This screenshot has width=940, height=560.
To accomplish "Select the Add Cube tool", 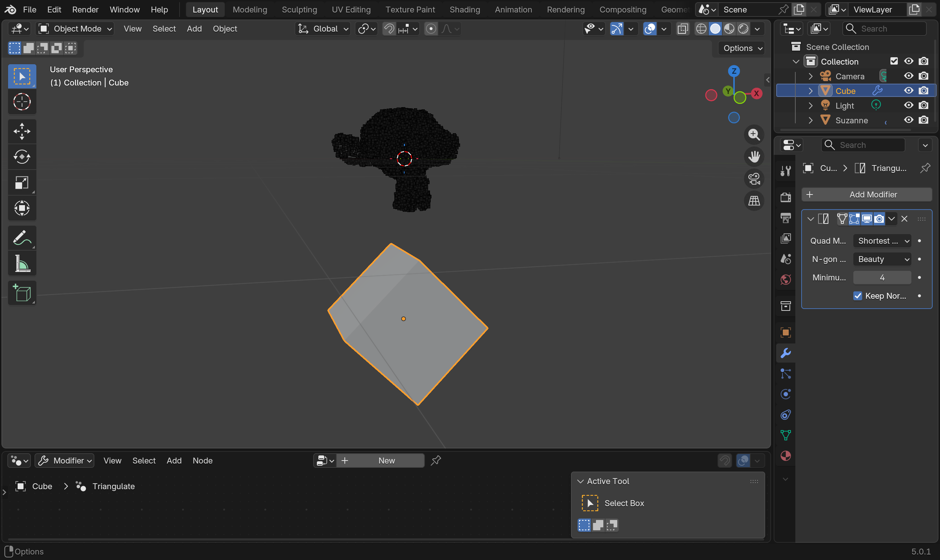I will 22,293.
